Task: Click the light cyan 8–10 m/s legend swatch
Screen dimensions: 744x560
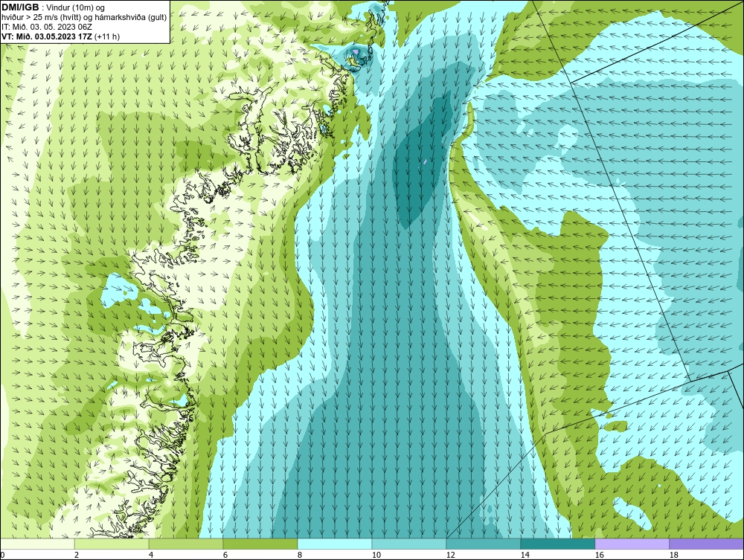Action: coord(335,544)
